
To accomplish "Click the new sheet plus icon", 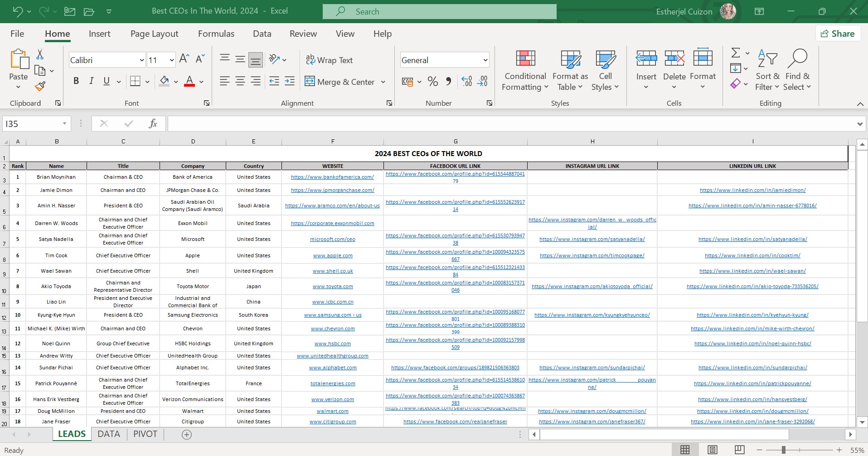I will point(186,434).
